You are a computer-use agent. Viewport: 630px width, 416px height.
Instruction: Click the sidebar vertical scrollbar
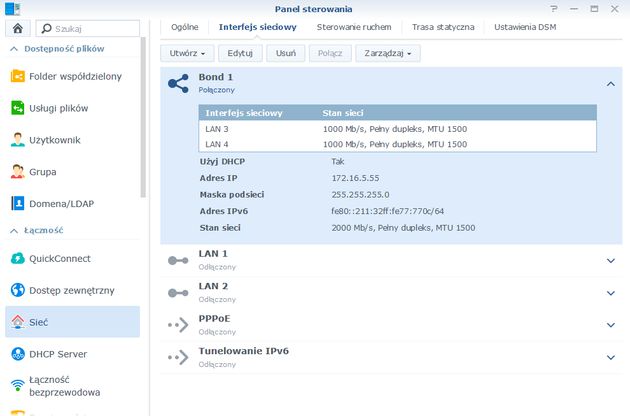[x=143, y=117]
